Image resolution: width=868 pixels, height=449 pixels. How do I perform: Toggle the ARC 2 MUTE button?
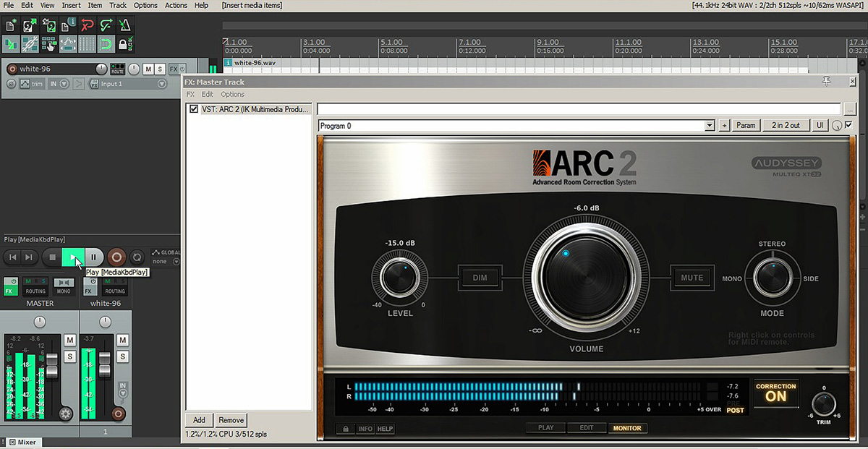coord(692,278)
